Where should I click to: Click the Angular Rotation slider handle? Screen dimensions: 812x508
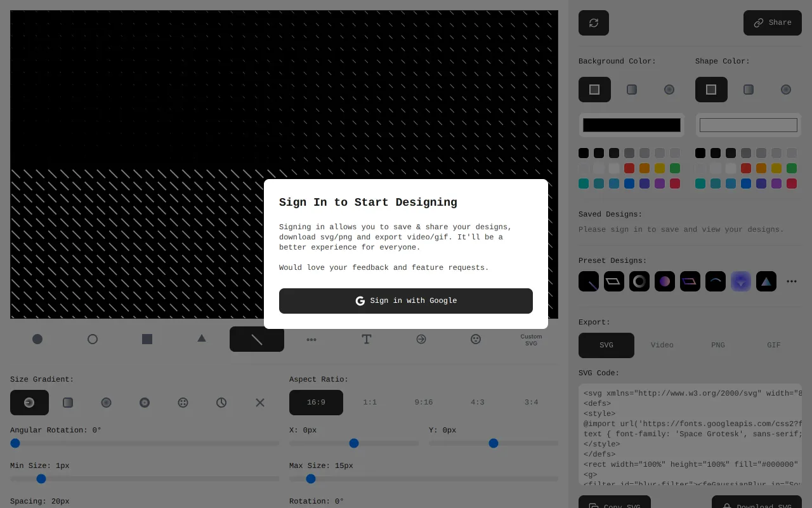[15, 443]
